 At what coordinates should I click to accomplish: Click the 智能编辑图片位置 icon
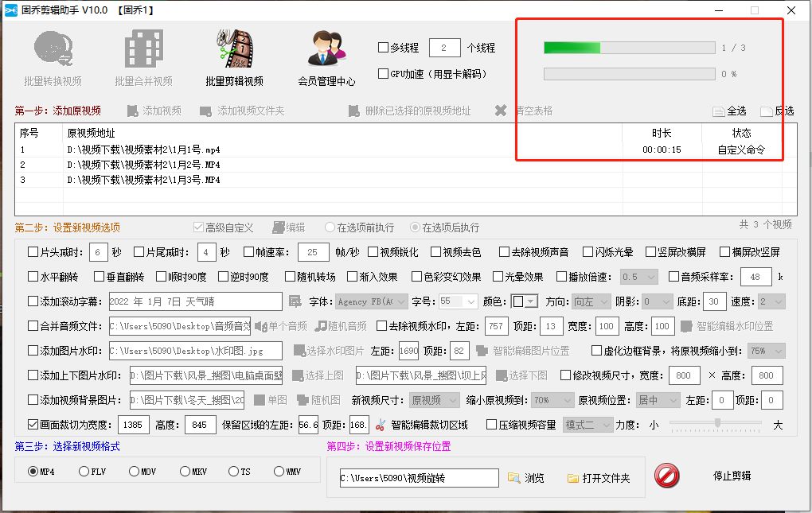coord(482,351)
